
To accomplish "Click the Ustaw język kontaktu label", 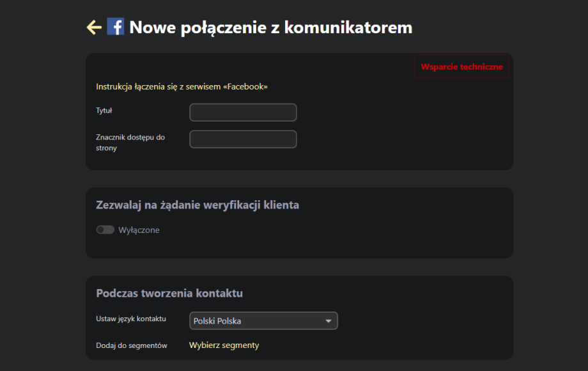I will point(131,319).
